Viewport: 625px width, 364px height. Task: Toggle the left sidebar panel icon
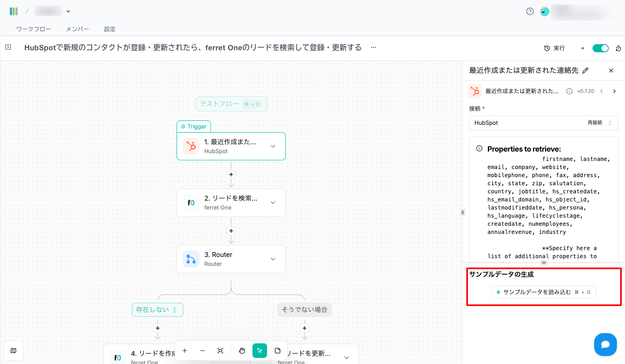(8, 47)
